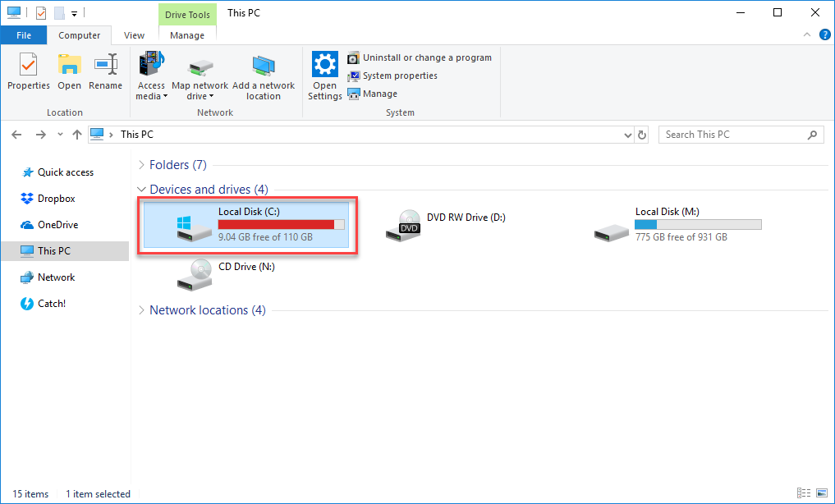Click the Up one level arrow
The height and width of the screenshot is (504, 835).
[x=77, y=135]
